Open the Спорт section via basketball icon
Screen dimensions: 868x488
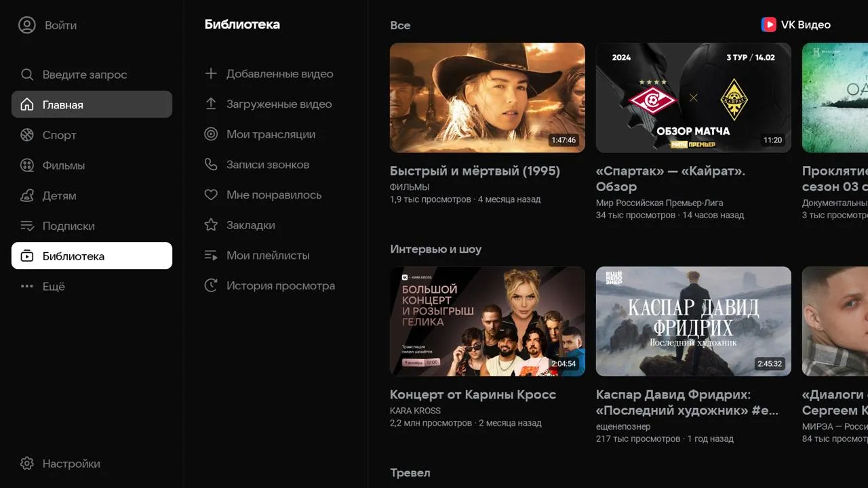tap(26, 135)
